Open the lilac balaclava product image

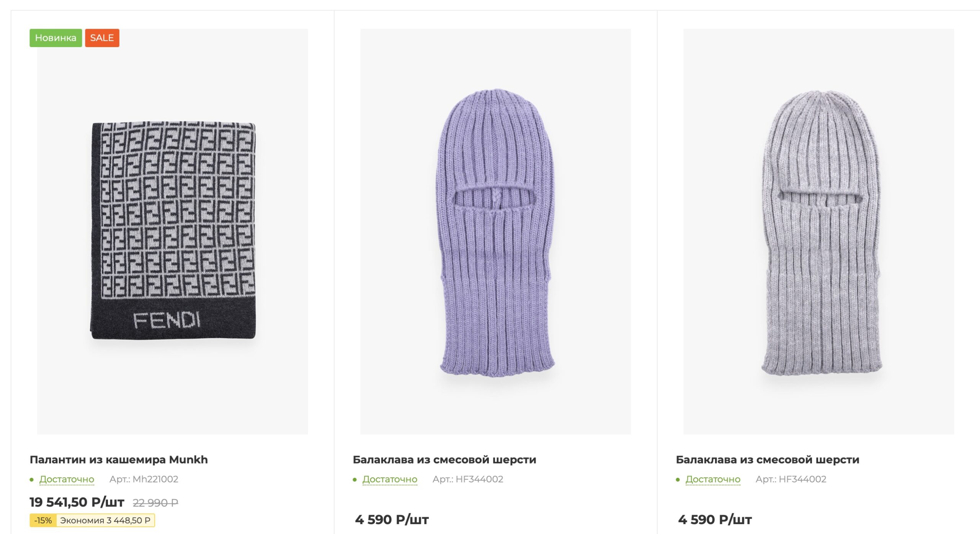point(494,237)
